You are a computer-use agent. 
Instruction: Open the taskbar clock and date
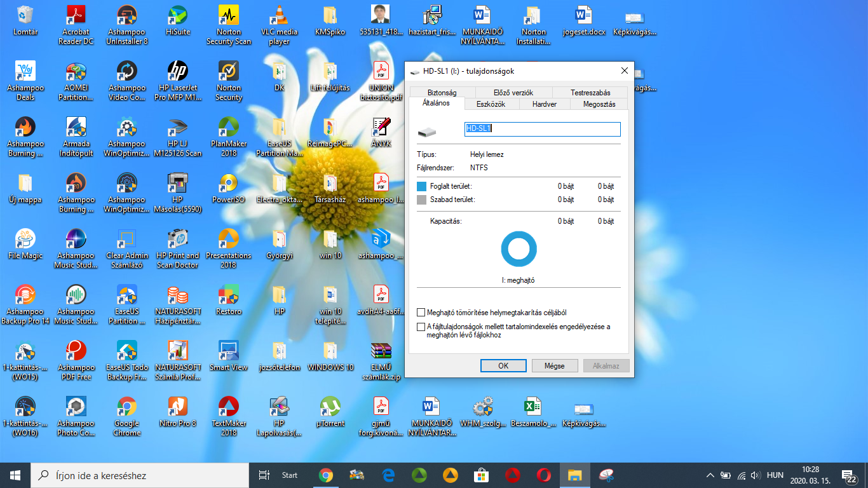(x=811, y=475)
